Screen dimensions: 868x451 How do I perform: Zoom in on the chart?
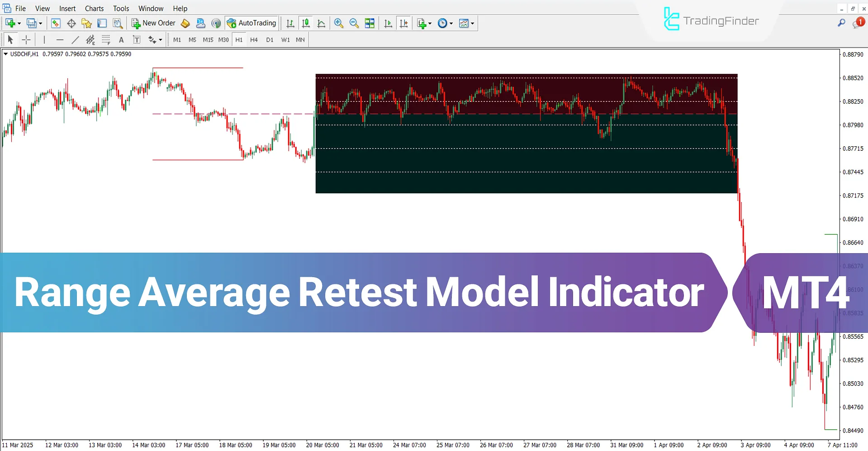pyautogui.click(x=339, y=23)
